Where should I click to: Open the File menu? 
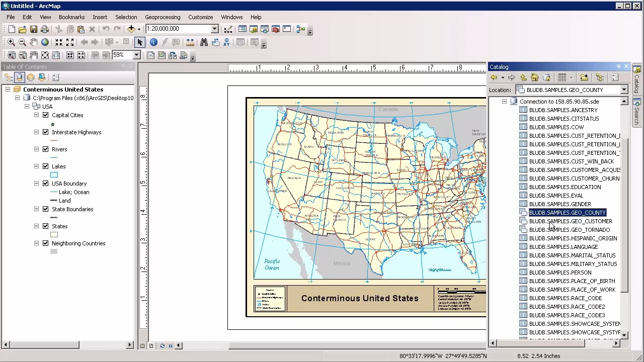pos(11,17)
